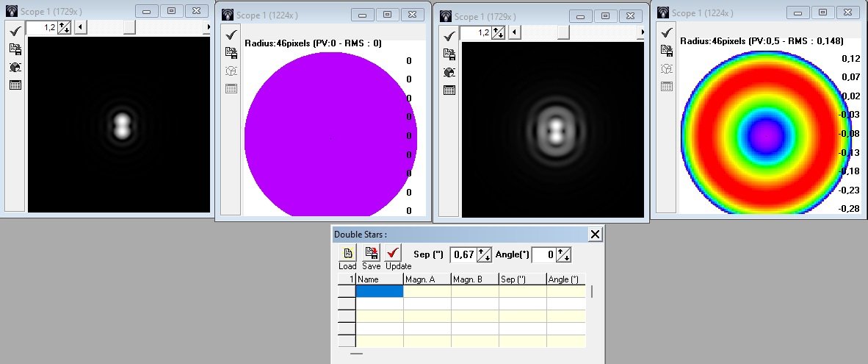Click the checkmark icon in ringed star-image window

click(x=449, y=36)
